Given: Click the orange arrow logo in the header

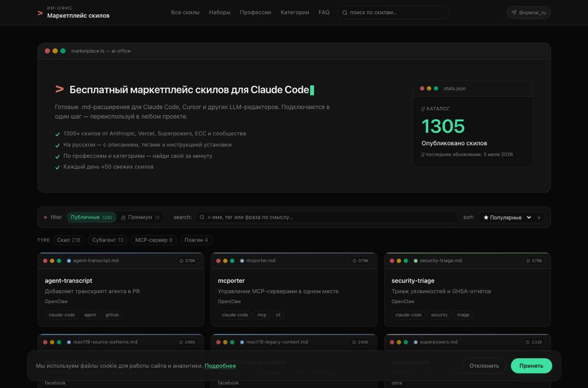Looking at the screenshot, I should point(40,13).
